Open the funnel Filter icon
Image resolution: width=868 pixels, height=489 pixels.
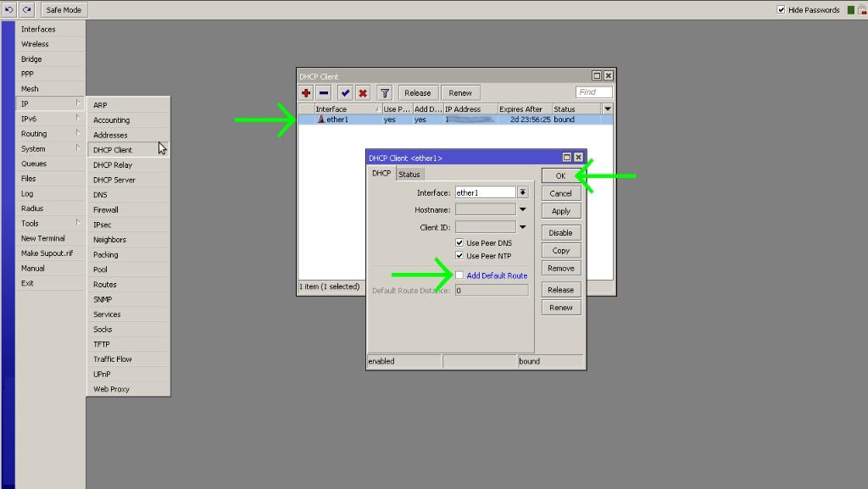point(385,93)
